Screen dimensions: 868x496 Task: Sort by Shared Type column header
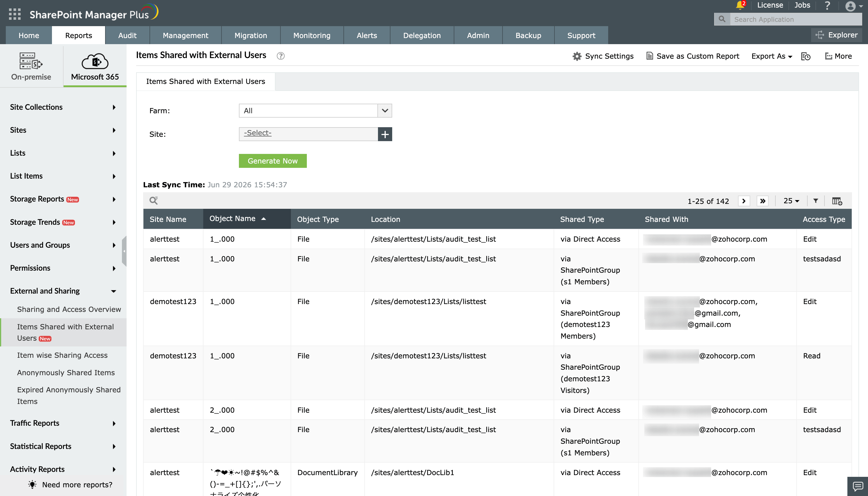click(x=596, y=219)
